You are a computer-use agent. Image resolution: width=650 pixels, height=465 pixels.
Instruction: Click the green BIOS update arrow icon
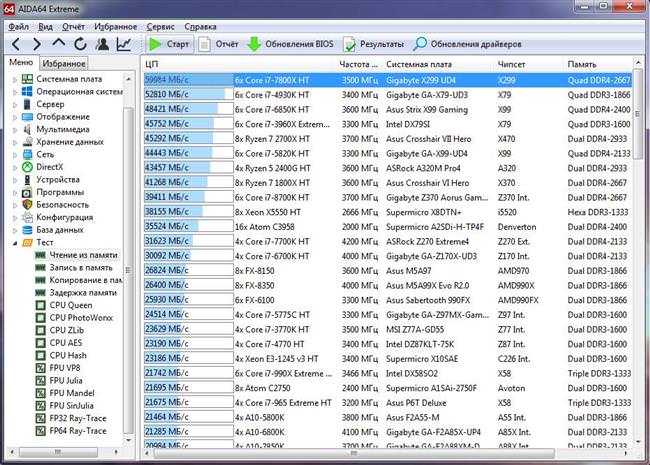click(254, 44)
